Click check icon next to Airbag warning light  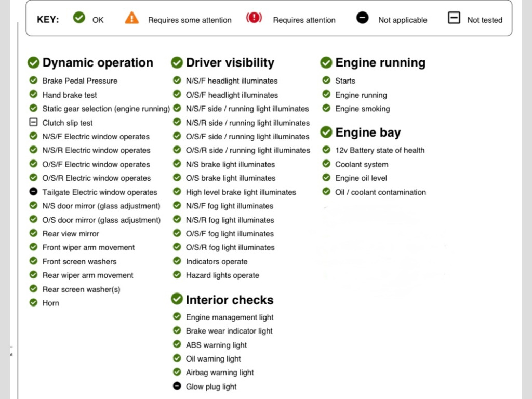(177, 372)
